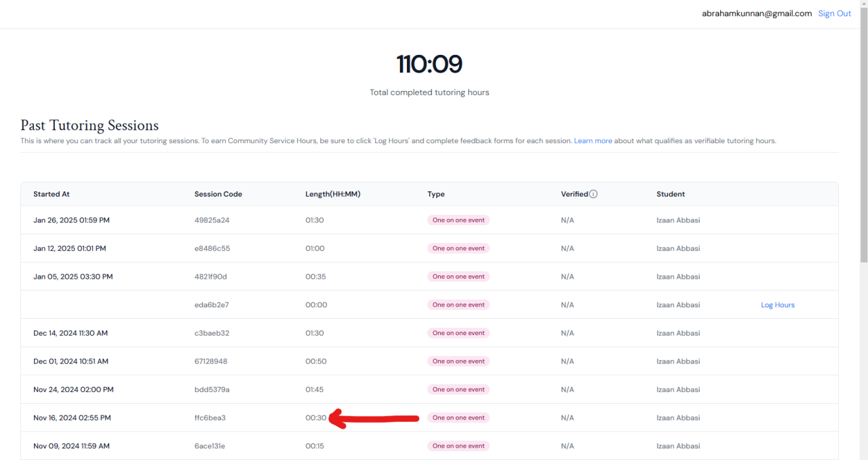
Task: Click session code e8486c55
Action: (212, 249)
